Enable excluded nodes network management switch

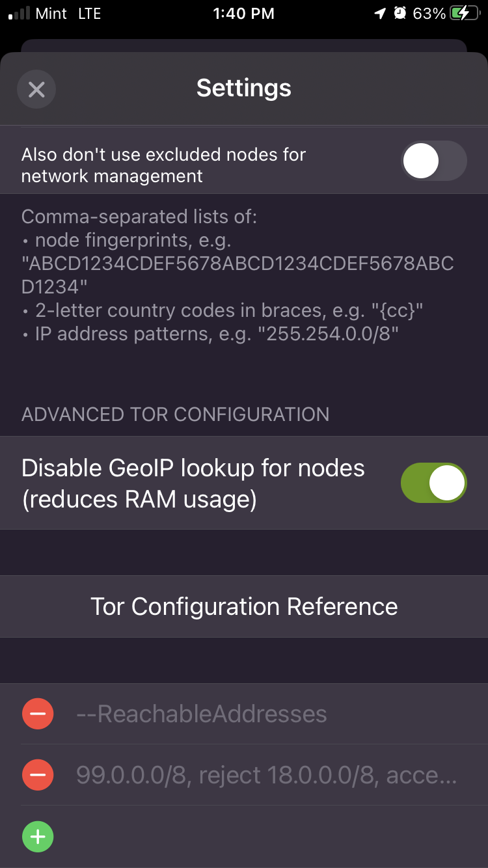coord(434,161)
